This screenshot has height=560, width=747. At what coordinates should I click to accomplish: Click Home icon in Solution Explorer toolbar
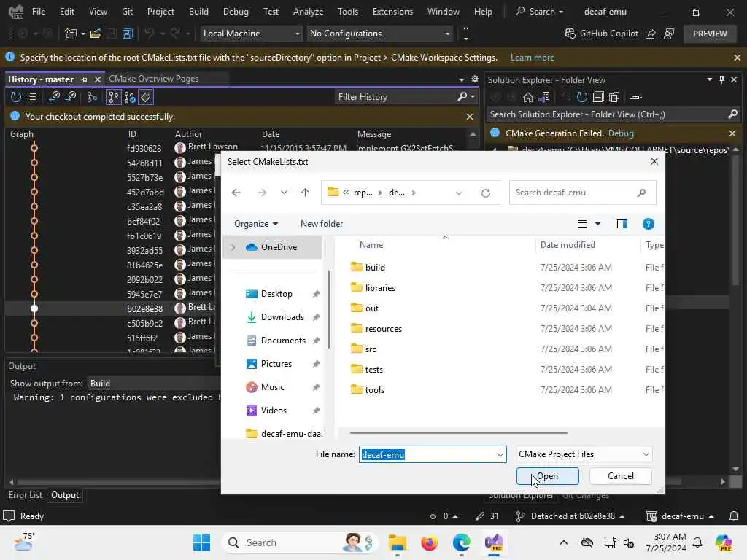pyautogui.click(x=527, y=97)
